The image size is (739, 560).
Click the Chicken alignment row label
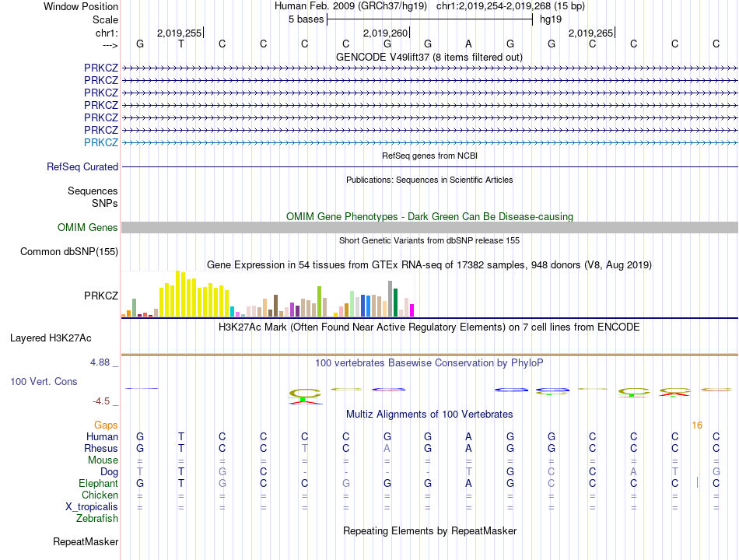[100, 495]
